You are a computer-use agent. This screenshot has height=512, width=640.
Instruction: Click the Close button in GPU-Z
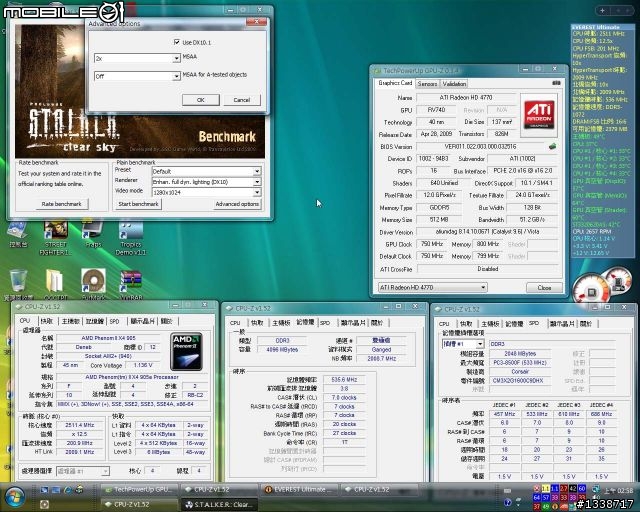pyautogui.click(x=544, y=288)
